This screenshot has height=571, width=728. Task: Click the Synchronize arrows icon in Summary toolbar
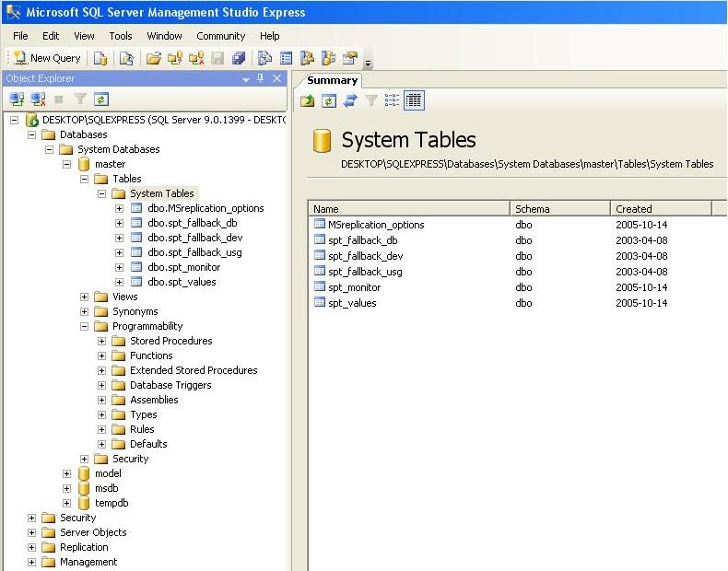pyautogui.click(x=350, y=100)
